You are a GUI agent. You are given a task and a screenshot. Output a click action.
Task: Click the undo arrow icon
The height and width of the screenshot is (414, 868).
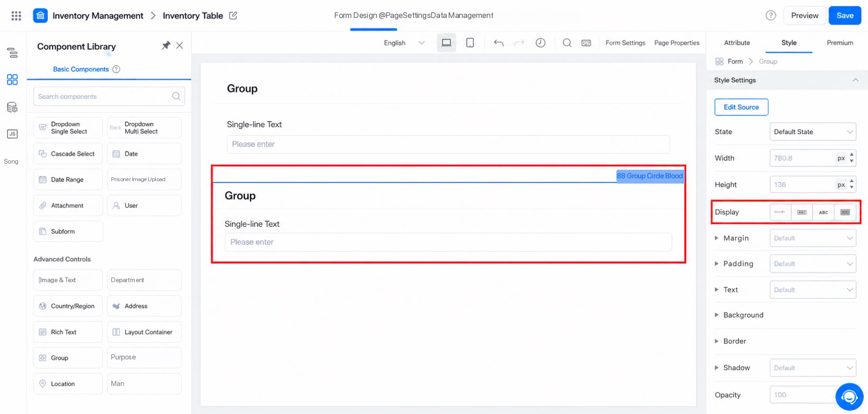pyautogui.click(x=498, y=43)
